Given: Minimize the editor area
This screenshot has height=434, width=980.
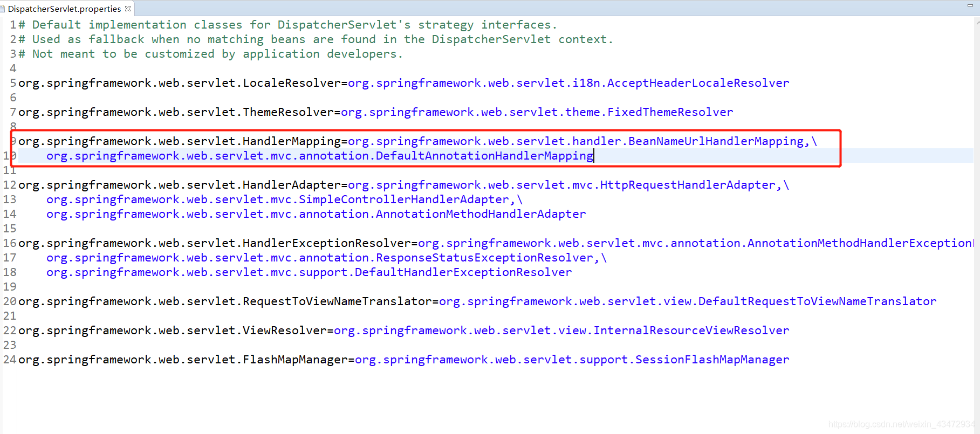Looking at the screenshot, I should (970, 5).
